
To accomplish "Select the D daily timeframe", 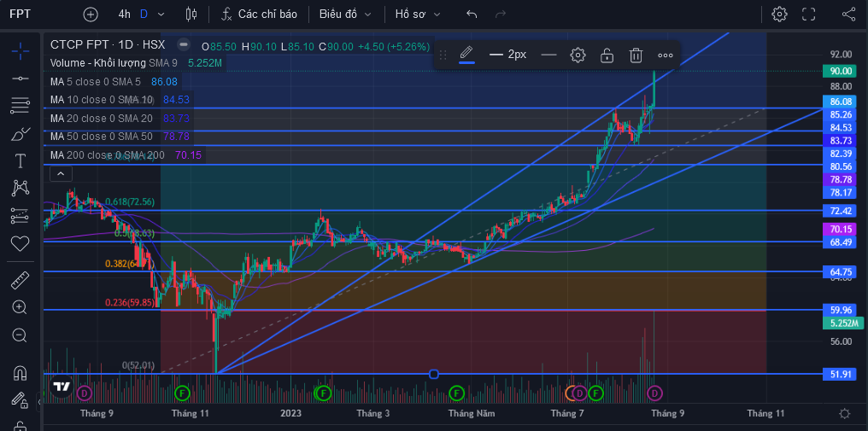I will pyautogui.click(x=144, y=15).
